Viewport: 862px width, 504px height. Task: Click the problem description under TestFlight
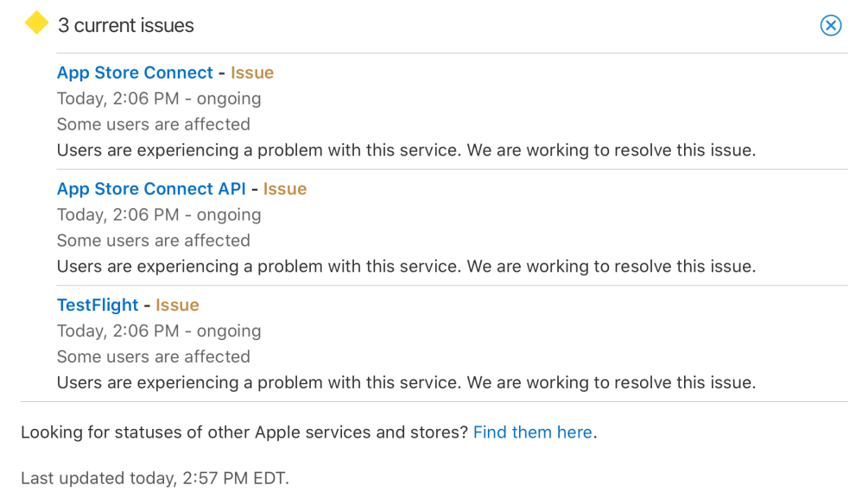point(406,382)
